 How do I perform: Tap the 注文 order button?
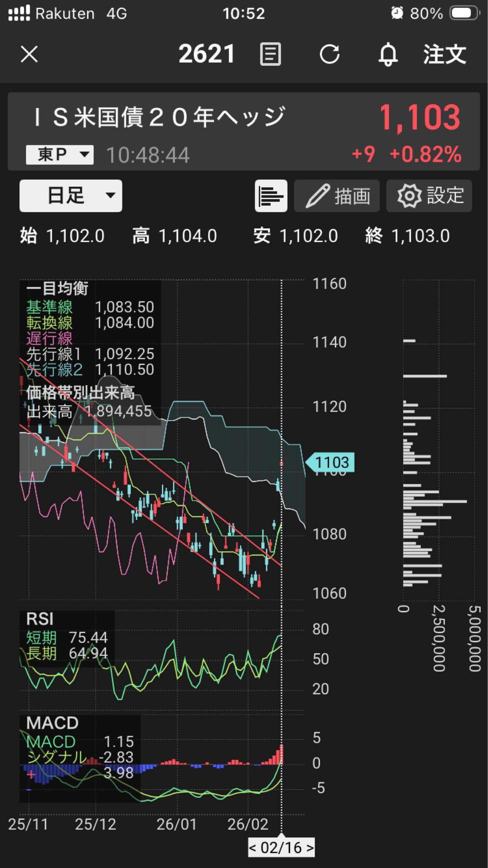click(x=445, y=55)
